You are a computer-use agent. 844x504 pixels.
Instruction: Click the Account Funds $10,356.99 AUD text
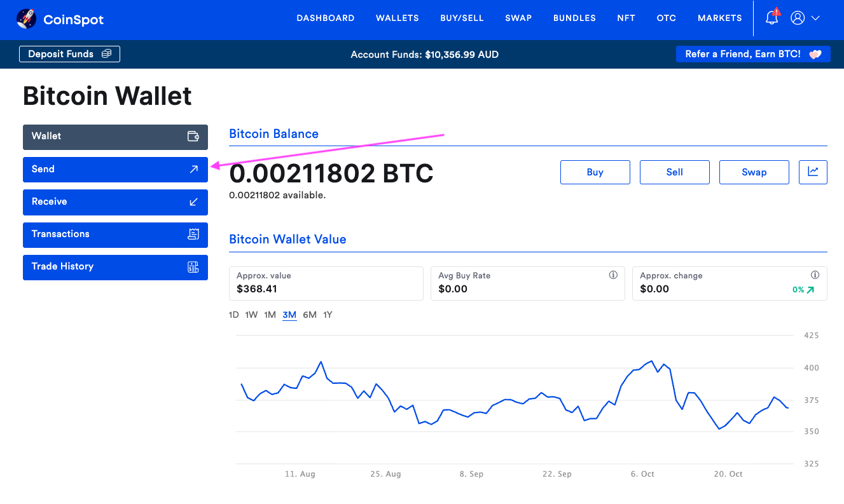click(x=425, y=55)
